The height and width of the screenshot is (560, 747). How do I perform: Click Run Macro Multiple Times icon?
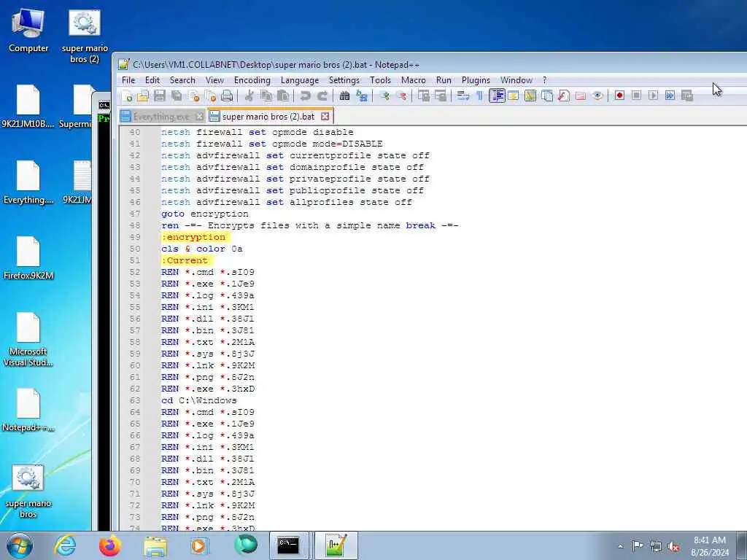(x=670, y=96)
